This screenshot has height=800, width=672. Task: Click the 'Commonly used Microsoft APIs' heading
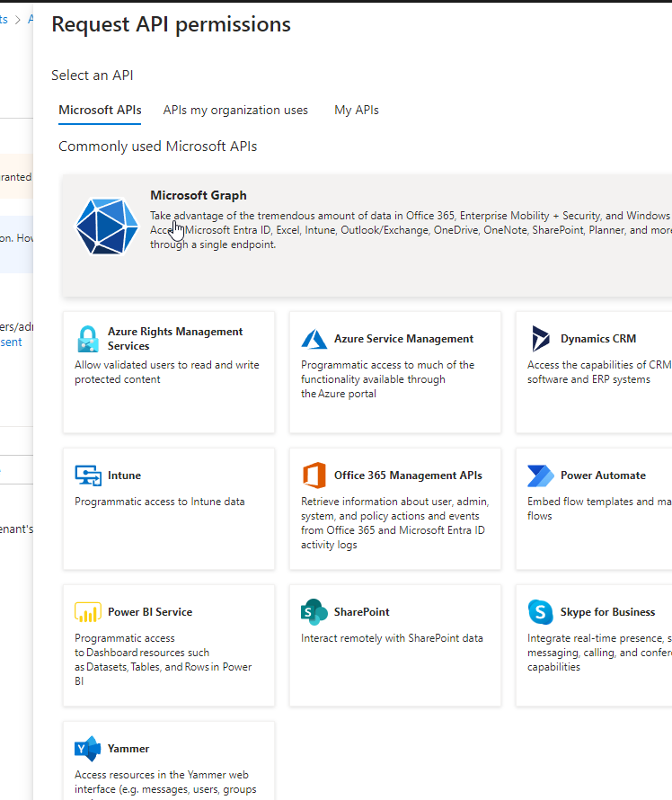(157, 147)
